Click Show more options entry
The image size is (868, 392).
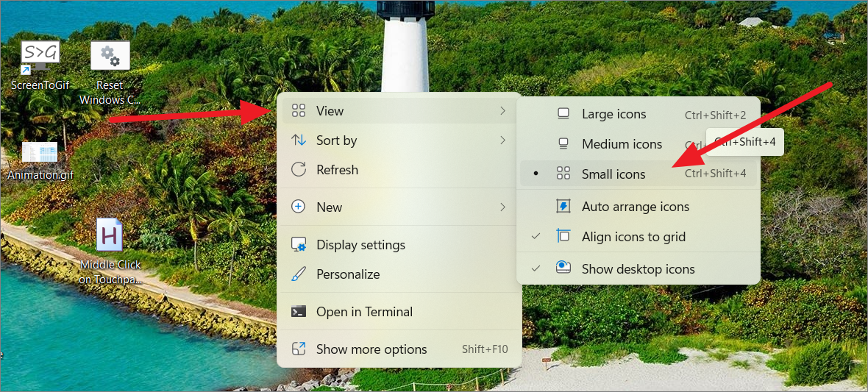(399, 349)
